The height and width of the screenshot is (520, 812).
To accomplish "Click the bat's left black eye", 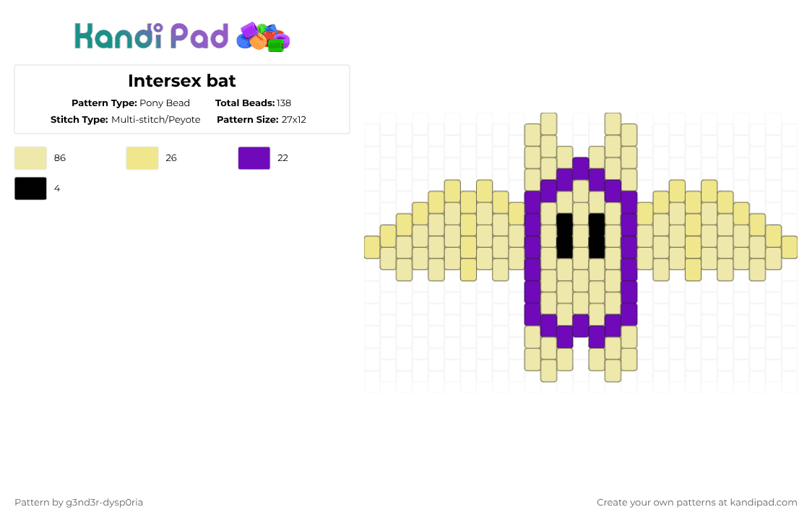I will pos(565,235).
